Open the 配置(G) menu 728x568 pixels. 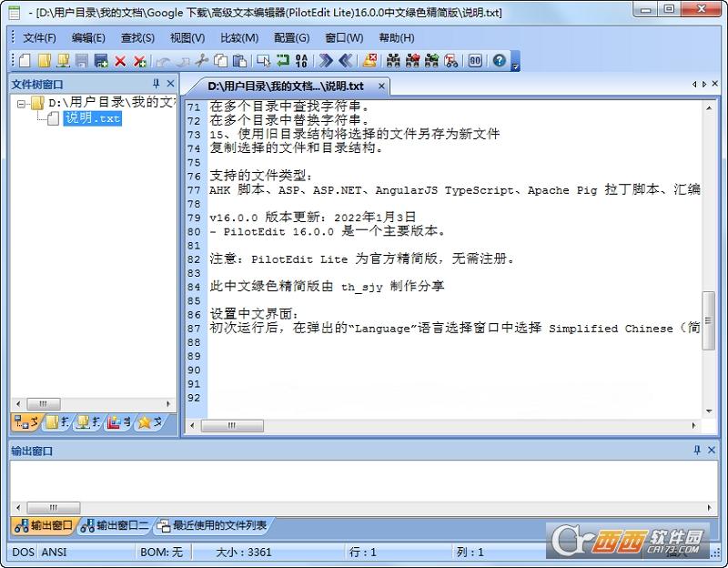pyautogui.click(x=291, y=38)
